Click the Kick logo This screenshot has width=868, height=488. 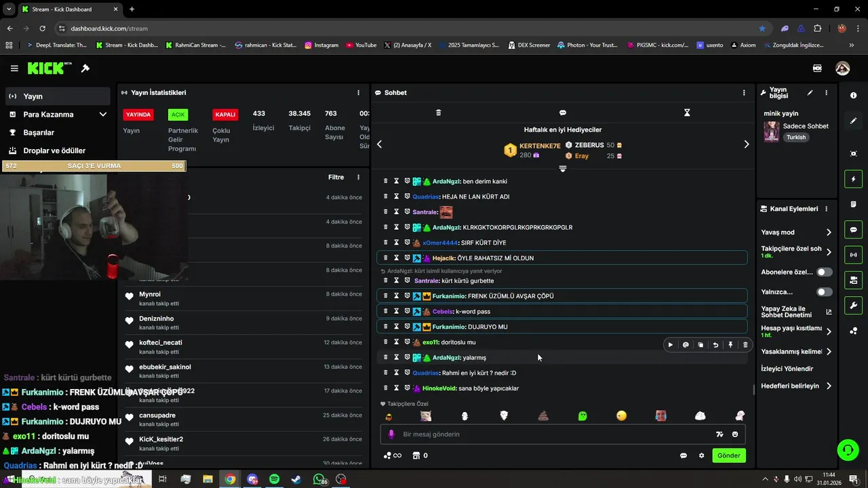50,68
